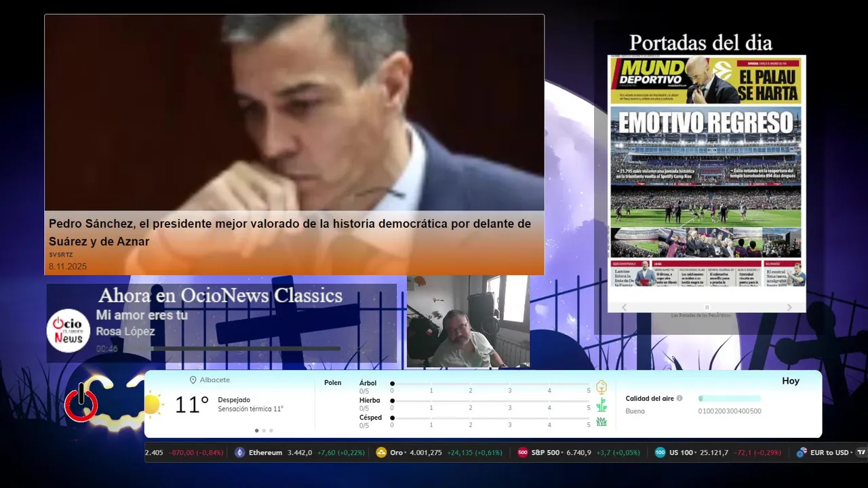Click the air quality index bar
Viewport: 868px width, 488px height.
[x=730, y=399]
